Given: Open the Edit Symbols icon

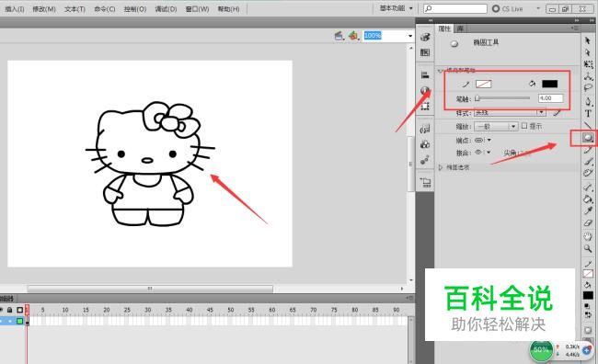Looking at the screenshot, I should click(x=353, y=36).
